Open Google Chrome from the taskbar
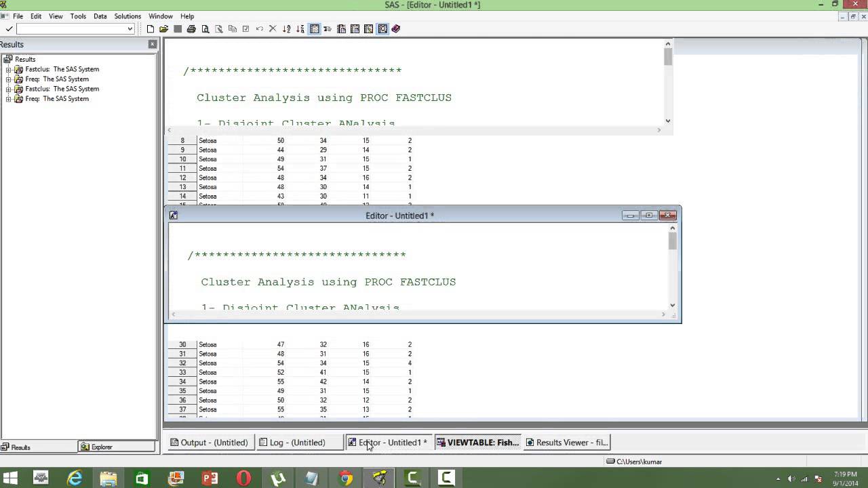The width and height of the screenshot is (868, 488). click(x=346, y=478)
